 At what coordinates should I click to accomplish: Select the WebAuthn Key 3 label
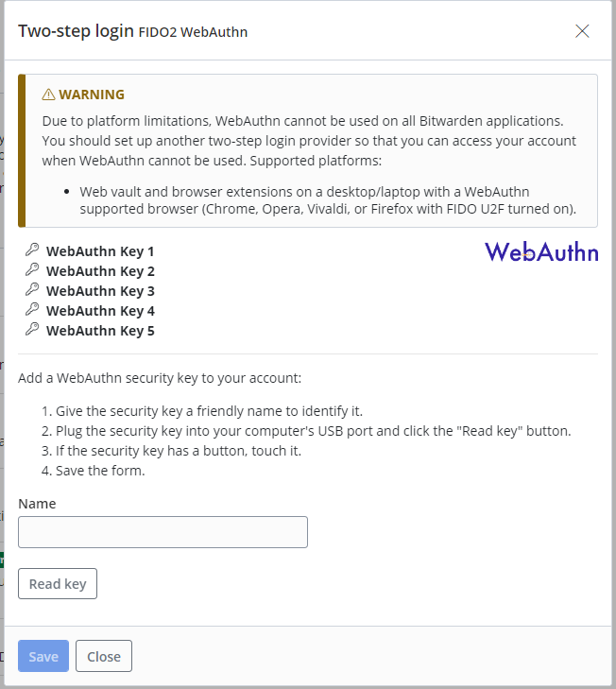point(100,291)
